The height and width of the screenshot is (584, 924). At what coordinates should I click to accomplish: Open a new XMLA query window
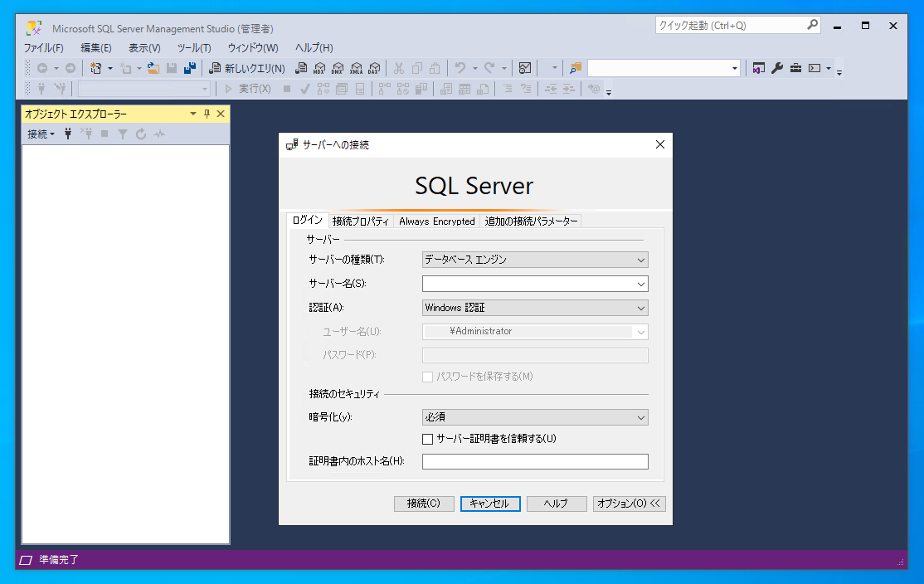pos(357,68)
